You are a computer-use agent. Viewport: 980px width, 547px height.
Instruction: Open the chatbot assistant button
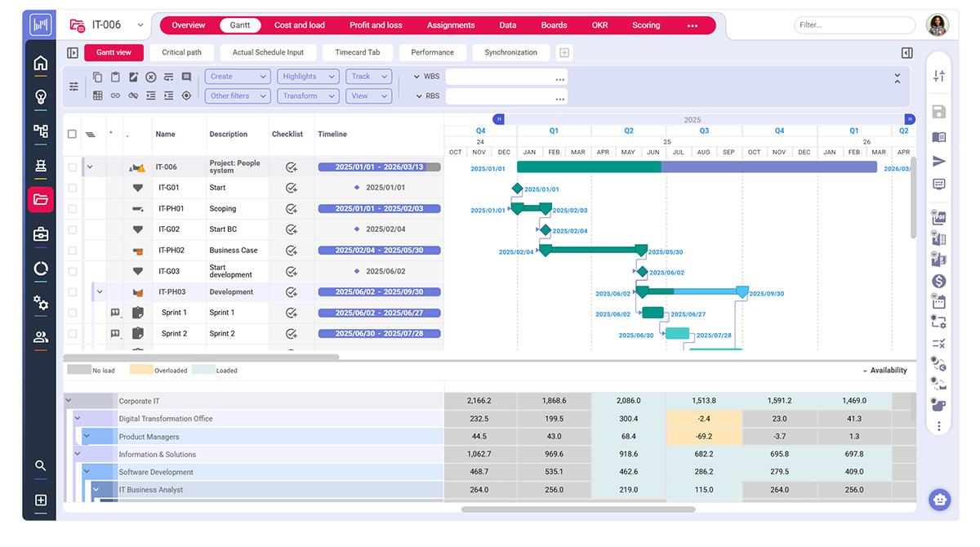tap(939, 499)
